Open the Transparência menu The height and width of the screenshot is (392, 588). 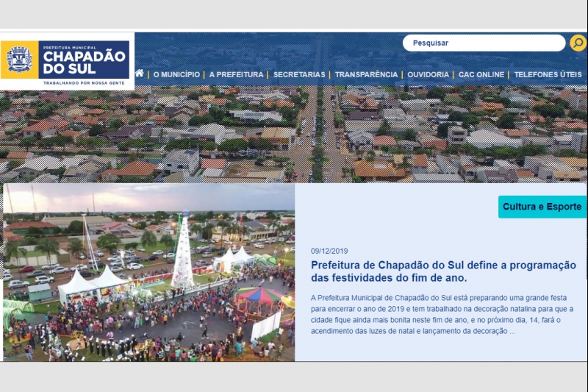(x=366, y=74)
